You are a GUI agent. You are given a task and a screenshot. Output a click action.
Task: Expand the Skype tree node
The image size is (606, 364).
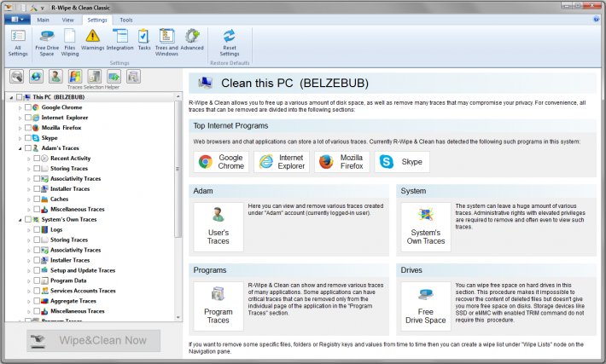click(x=20, y=138)
